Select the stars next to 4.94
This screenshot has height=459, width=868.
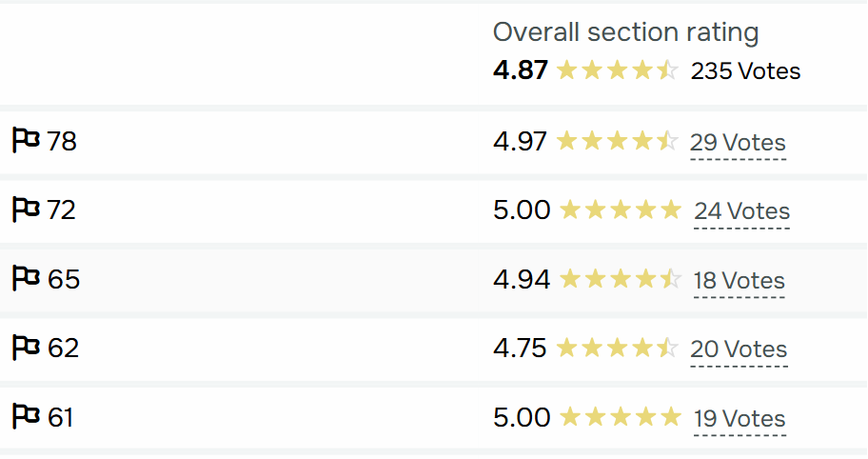(621, 280)
